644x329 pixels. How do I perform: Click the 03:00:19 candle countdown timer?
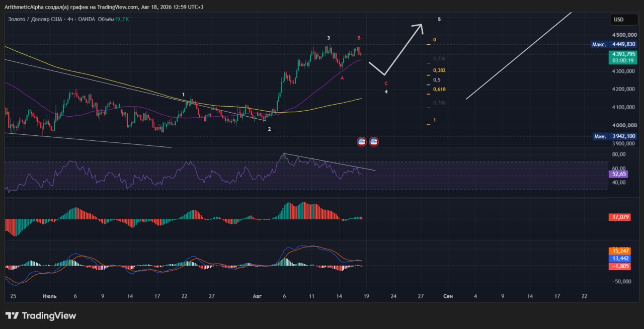pyautogui.click(x=623, y=60)
